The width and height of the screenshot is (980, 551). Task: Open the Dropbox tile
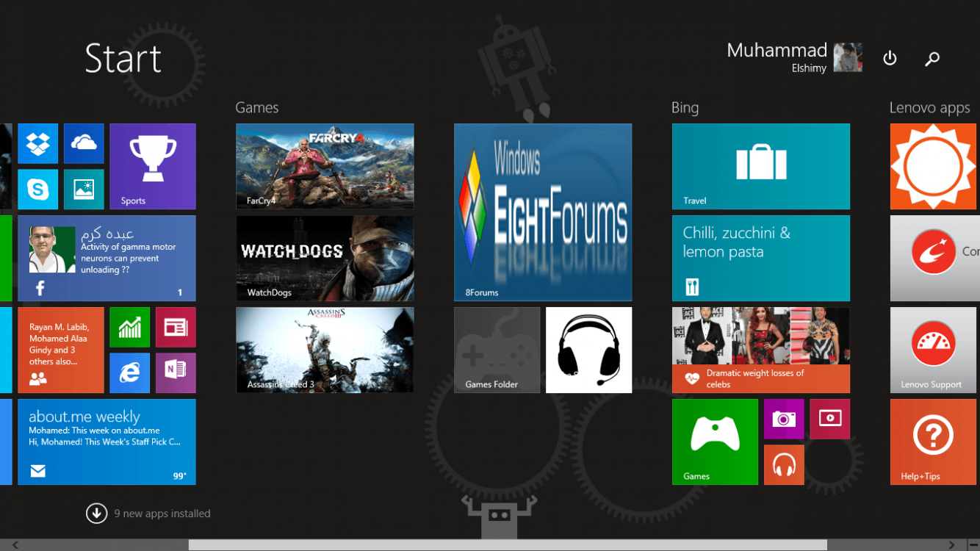pyautogui.click(x=38, y=143)
